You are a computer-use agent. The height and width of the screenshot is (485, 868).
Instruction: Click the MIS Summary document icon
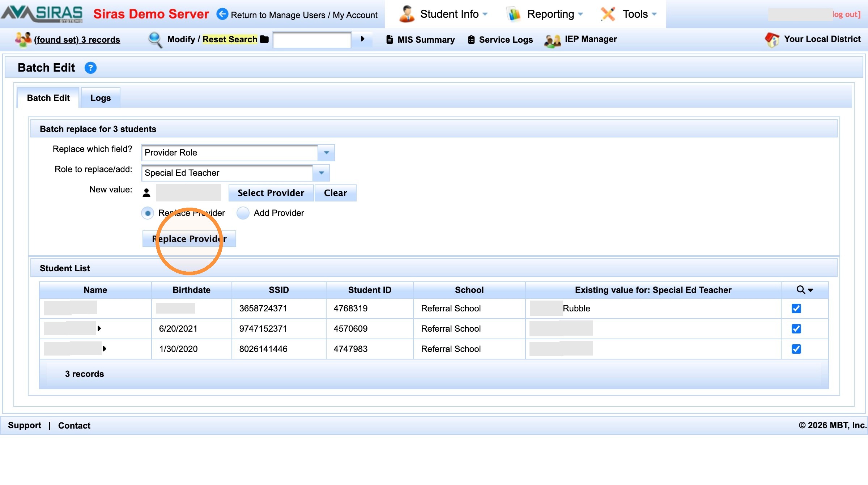pyautogui.click(x=390, y=39)
